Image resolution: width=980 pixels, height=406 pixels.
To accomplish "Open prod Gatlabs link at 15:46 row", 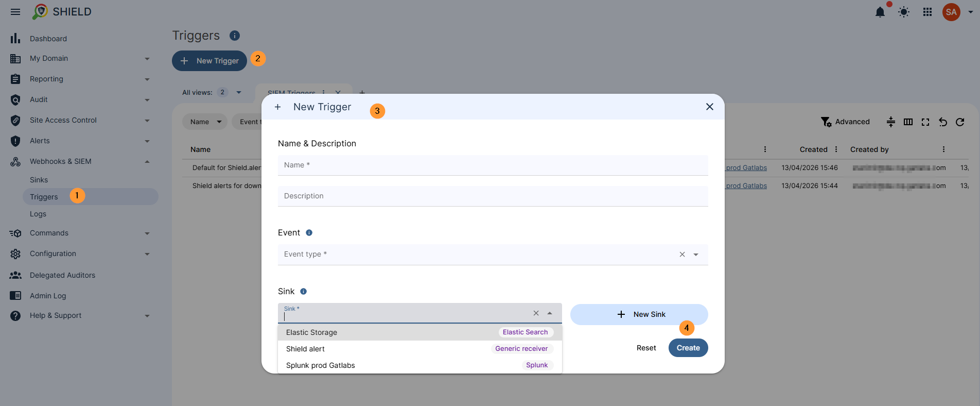I will 746,168.
